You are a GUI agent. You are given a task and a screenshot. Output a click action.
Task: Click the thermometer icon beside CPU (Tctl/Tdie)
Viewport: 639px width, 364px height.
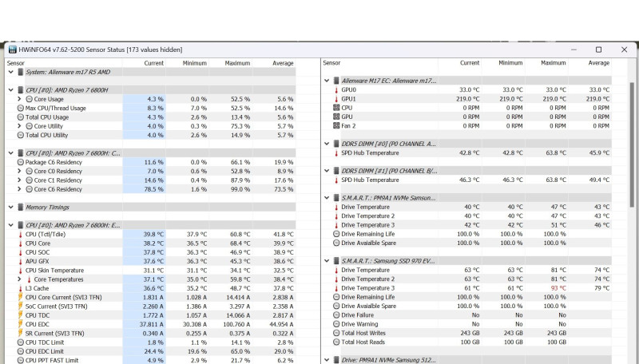pyautogui.click(x=21, y=234)
